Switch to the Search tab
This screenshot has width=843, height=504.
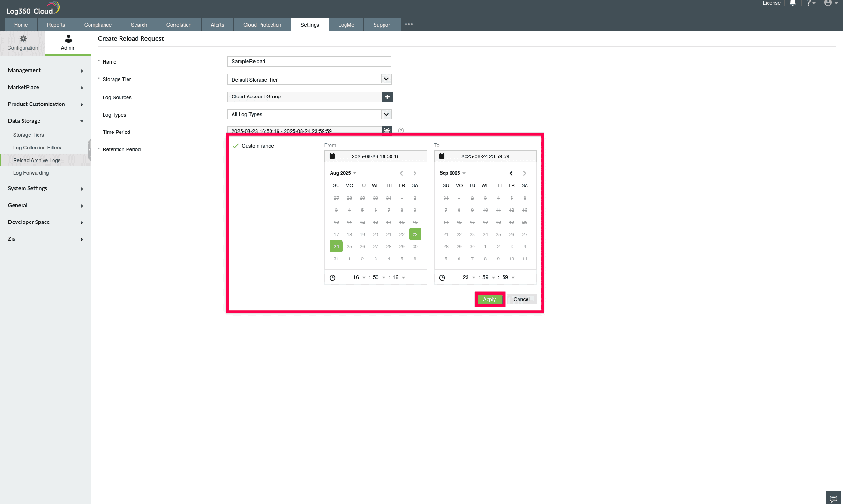pos(139,25)
